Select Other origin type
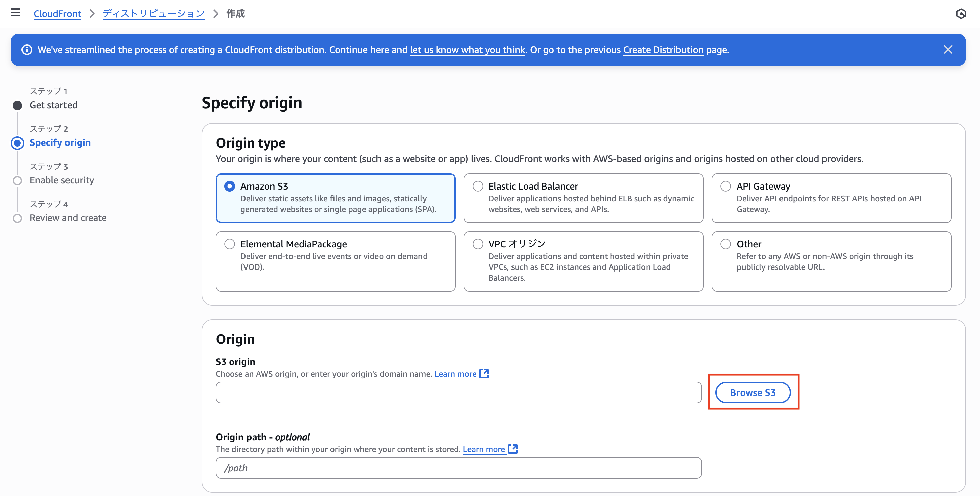The height and width of the screenshot is (496, 980). pyautogui.click(x=831, y=261)
